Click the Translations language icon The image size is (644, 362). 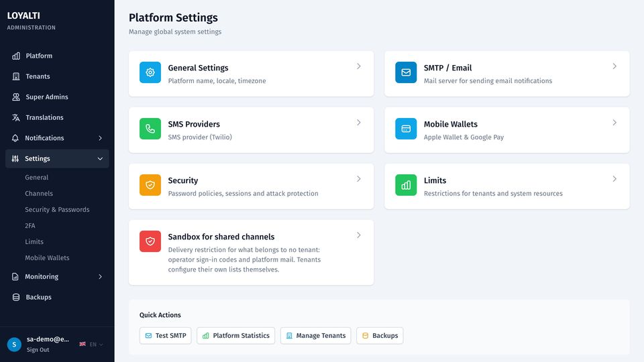coord(16,117)
